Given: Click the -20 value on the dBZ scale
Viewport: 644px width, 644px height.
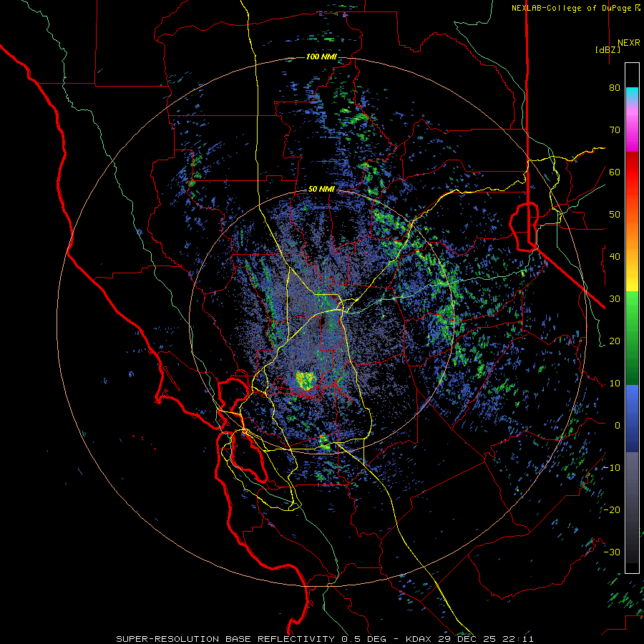Looking at the screenshot, I should pos(612,509).
